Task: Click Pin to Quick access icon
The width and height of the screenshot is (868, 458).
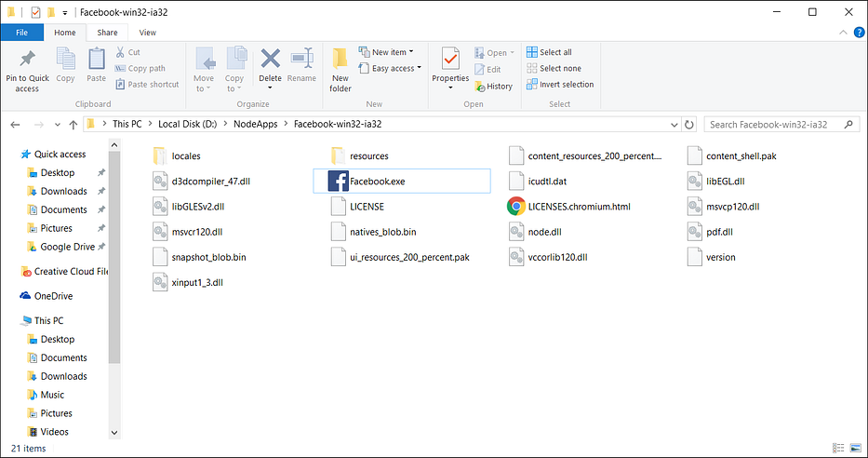Action: [x=27, y=60]
